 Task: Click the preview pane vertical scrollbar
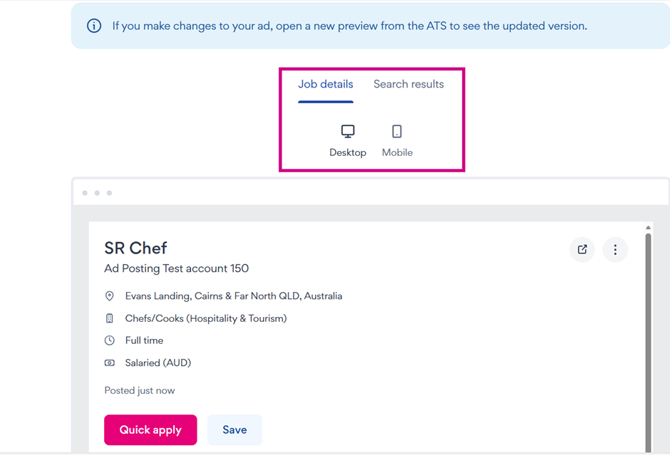(x=648, y=330)
